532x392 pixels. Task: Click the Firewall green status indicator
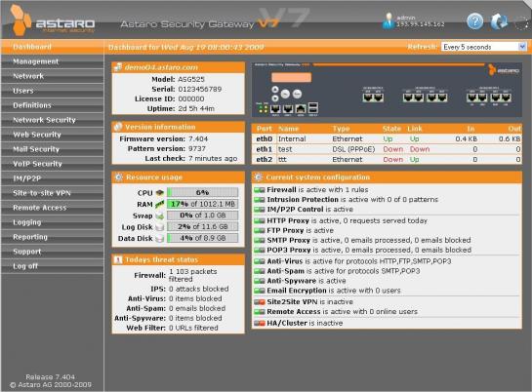point(260,190)
